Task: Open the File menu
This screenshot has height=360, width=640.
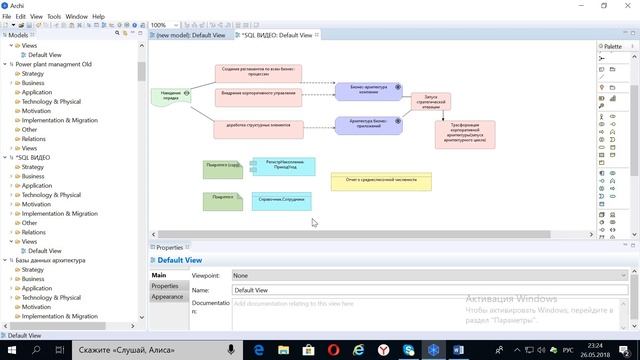Action: point(7,17)
